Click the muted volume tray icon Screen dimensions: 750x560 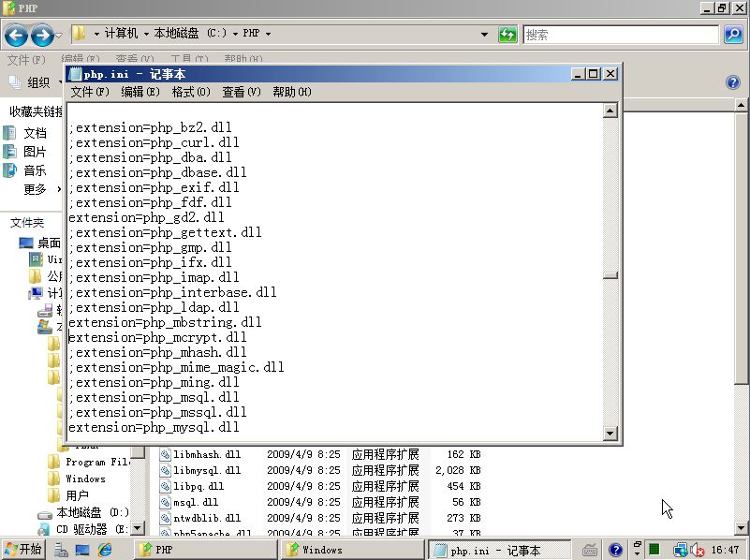tap(697, 551)
